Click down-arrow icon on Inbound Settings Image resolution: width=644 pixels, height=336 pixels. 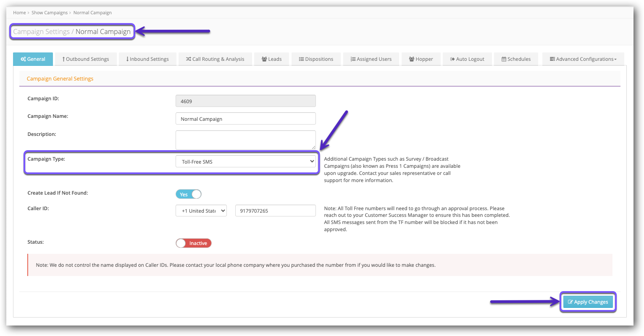pyautogui.click(x=127, y=59)
